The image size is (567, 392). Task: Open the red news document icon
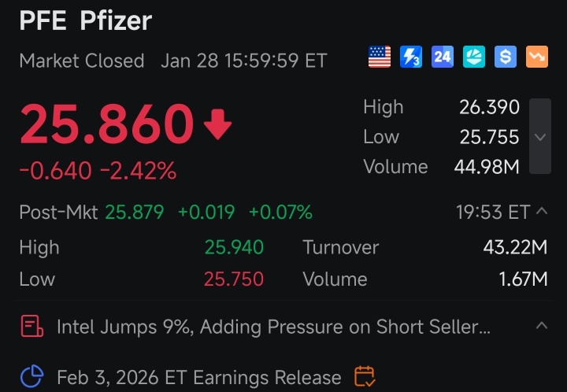point(31,326)
